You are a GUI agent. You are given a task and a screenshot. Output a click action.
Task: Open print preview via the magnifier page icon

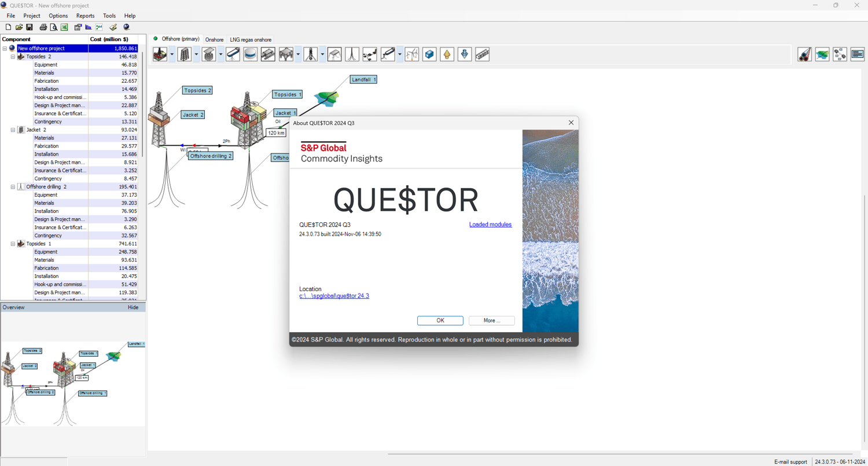(x=53, y=27)
